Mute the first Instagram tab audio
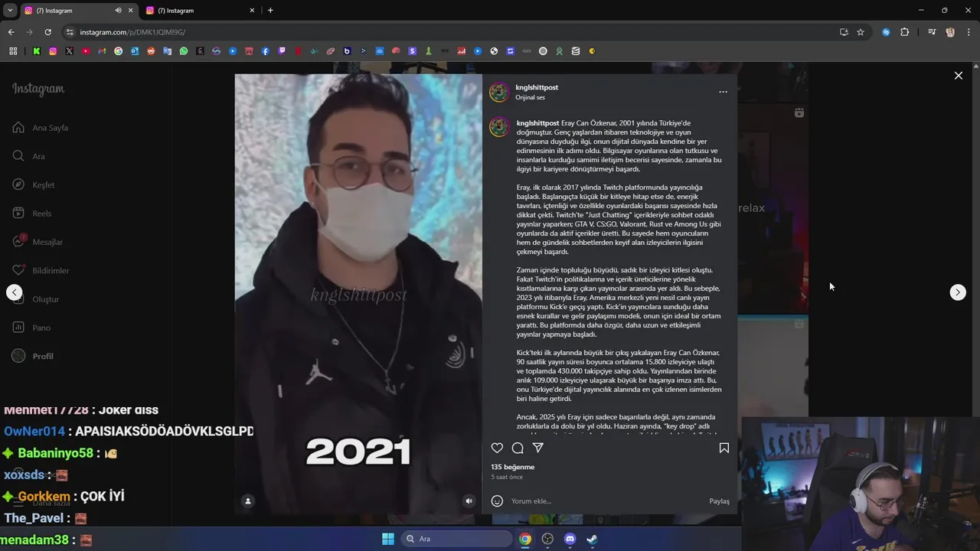Screen dimensions: 980x551 point(118,11)
